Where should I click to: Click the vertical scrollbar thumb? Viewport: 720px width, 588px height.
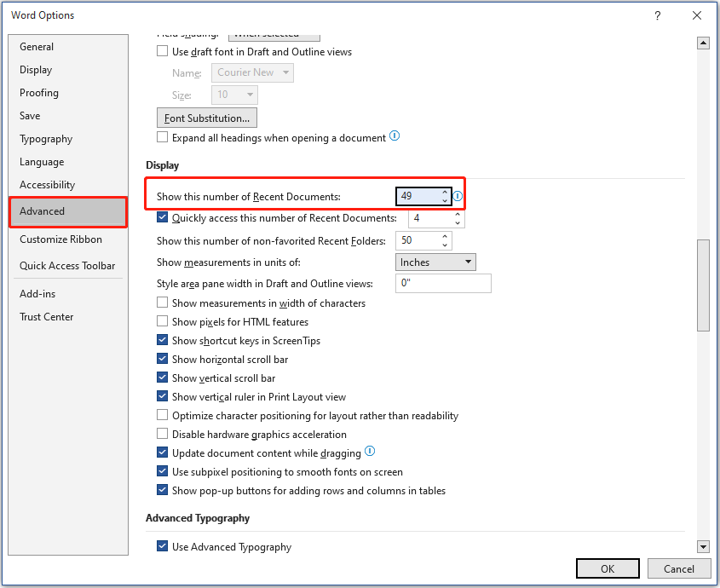tap(703, 285)
